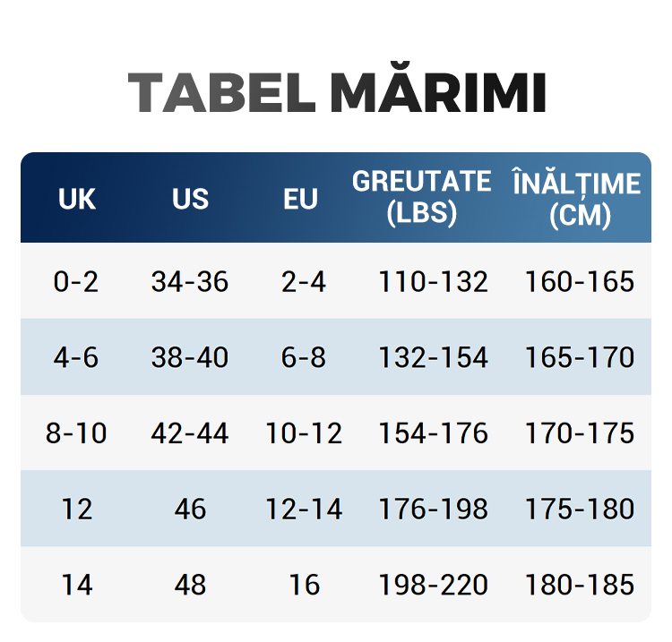Click UK size 8-10 cell
The image size is (672, 642).
(76, 434)
